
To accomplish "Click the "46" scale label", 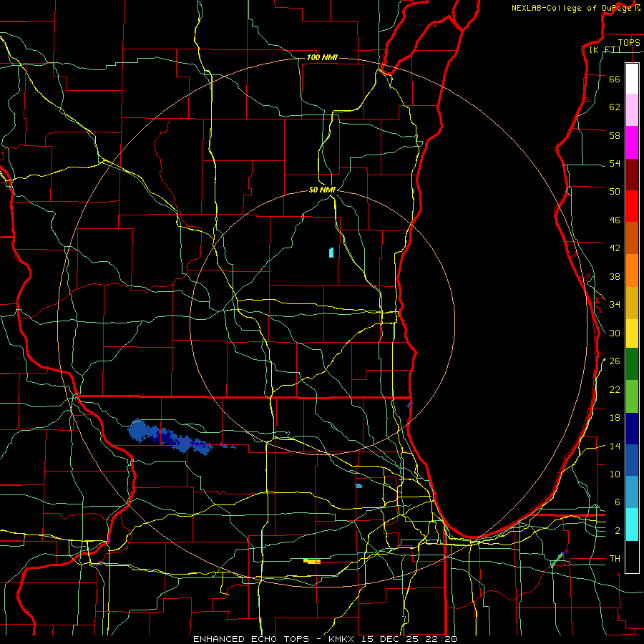I will [615, 220].
